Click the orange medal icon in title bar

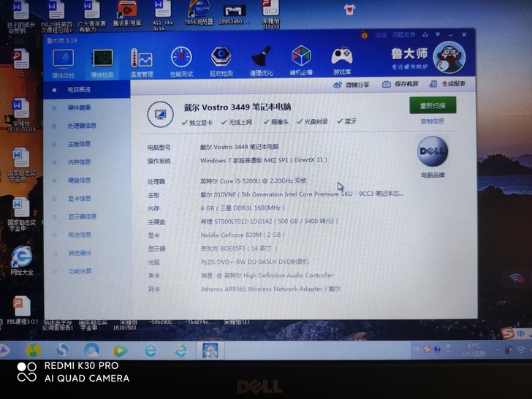(x=365, y=35)
